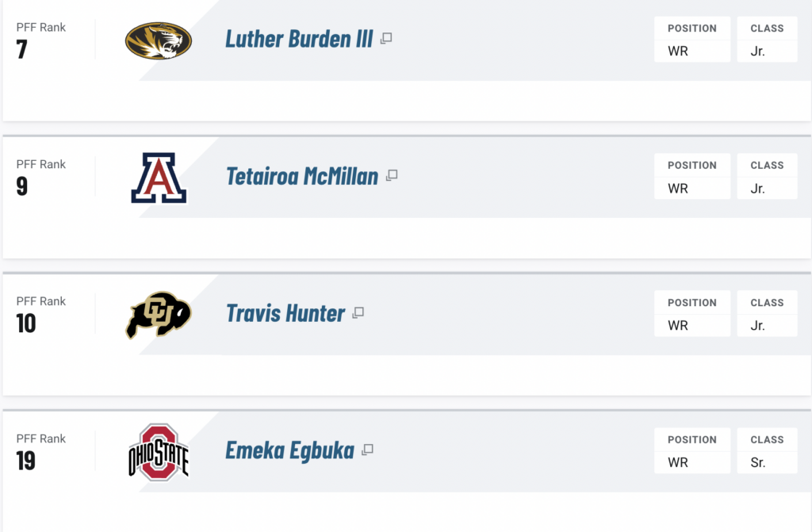This screenshot has width=812, height=532.
Task: Click the Missouri Tigers team logo
Action: click(159, 40)
